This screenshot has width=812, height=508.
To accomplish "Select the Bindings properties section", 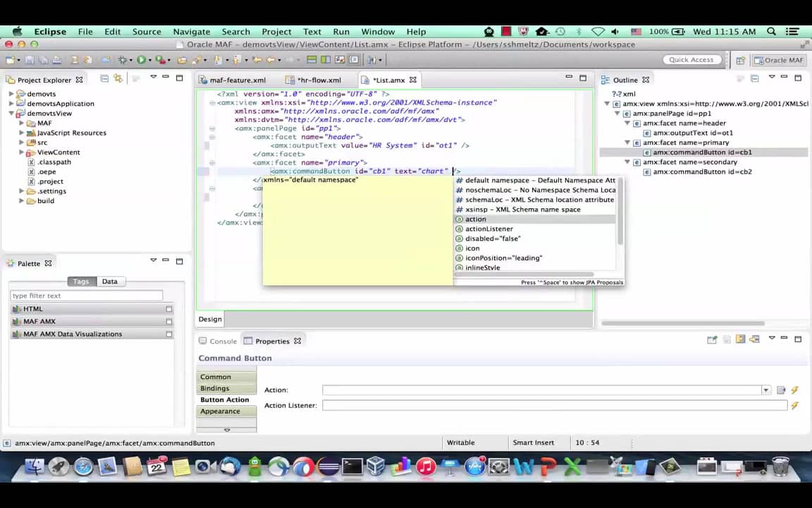I will [226, 388].
